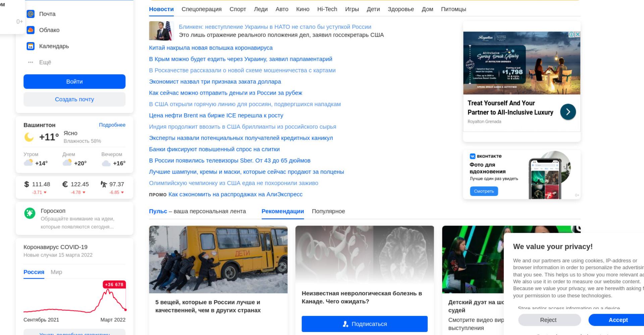
Task: Click the dollar rate icon
Action: click(x=26, y=184)
